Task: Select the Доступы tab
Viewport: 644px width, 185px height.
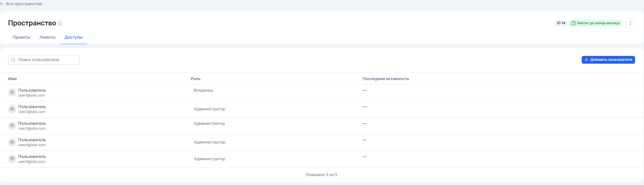Action: pos(74,37)
